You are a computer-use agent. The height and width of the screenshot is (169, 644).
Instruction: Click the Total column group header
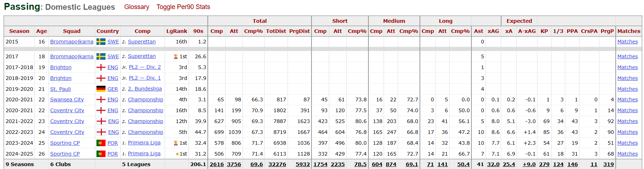tap(260, 21)
